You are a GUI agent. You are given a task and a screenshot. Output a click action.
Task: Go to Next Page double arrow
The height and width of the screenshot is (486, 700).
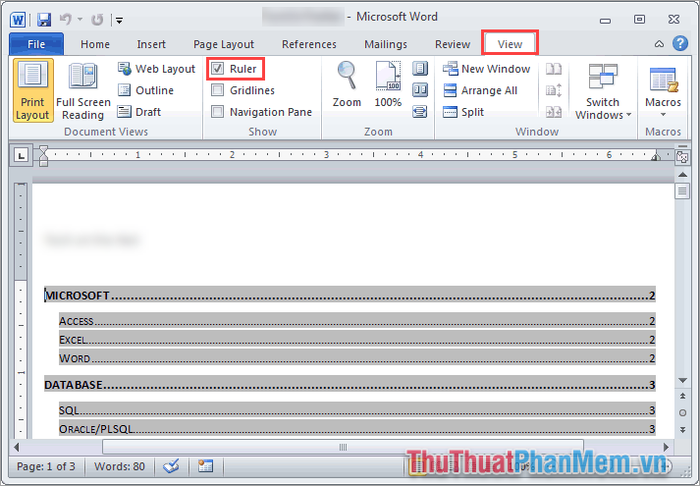[683, 429]
